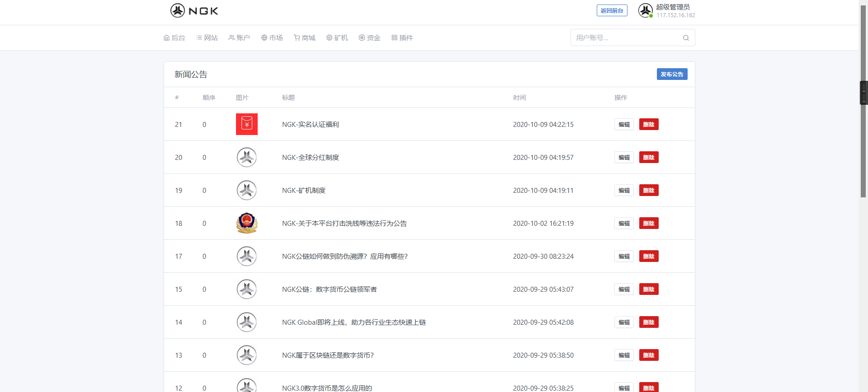868x392 pixels.
Task: Open the 网站 website menu
Action: click(207, 38)
